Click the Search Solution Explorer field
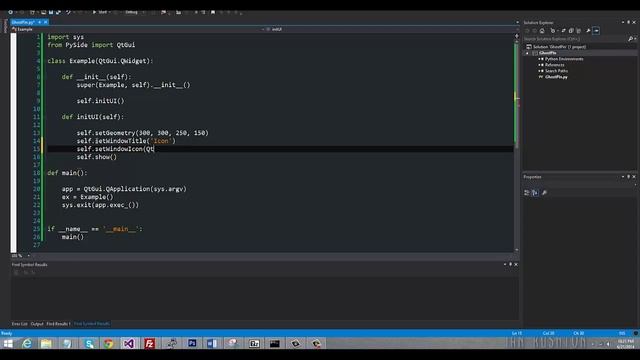Image resolution: width=640 pixels, height=360 pixels. click(576, 39)
